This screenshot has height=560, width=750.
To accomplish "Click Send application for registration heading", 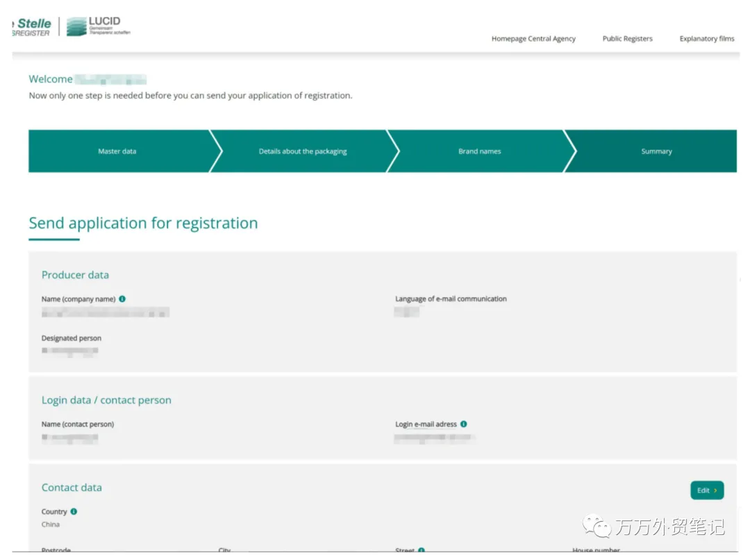I will pyautogui.click(x=143, y=223).
